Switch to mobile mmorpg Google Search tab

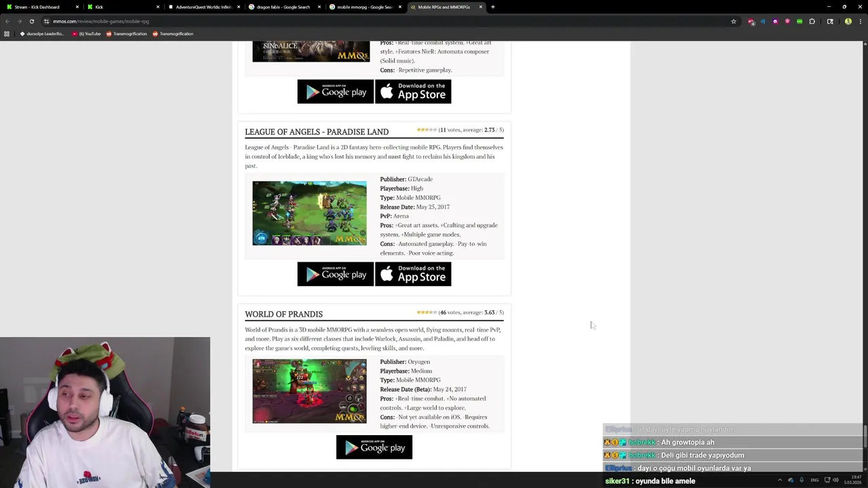click(365, 7)
